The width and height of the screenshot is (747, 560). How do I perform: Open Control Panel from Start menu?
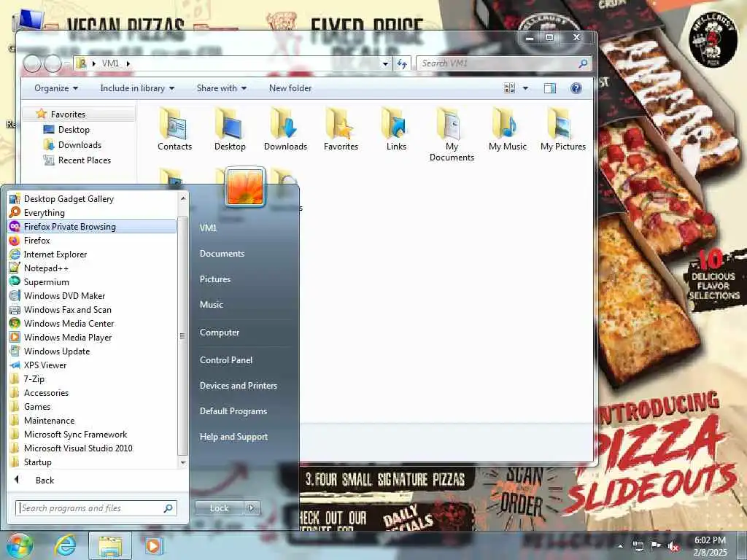click(226, 360)
